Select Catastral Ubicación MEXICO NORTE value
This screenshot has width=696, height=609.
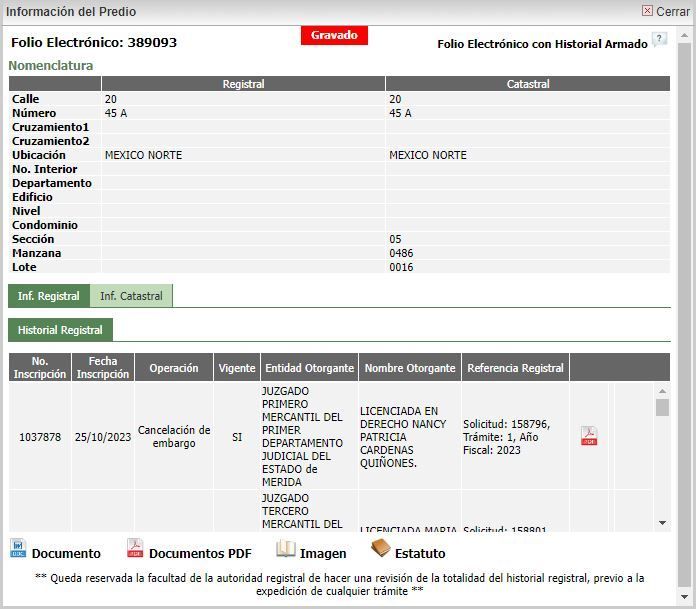tap(428, 155)
